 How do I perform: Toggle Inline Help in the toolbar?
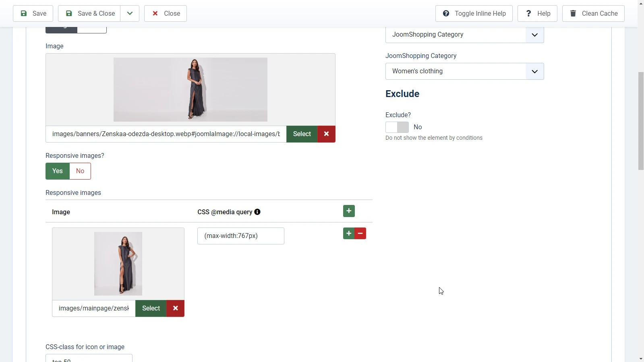474,14
